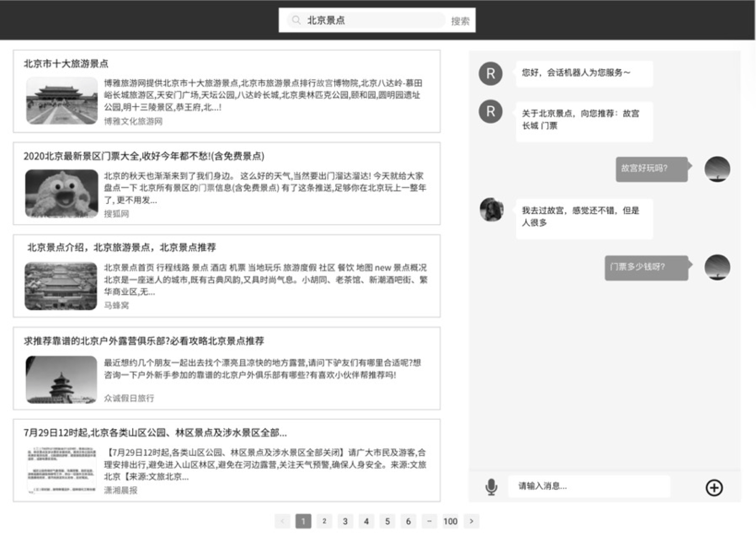The height and width of the screenshot is (536, 756).
Task: Open 2020北京最新景区门票大全 article
Action: pyautogui.click(x=144, y=156)
